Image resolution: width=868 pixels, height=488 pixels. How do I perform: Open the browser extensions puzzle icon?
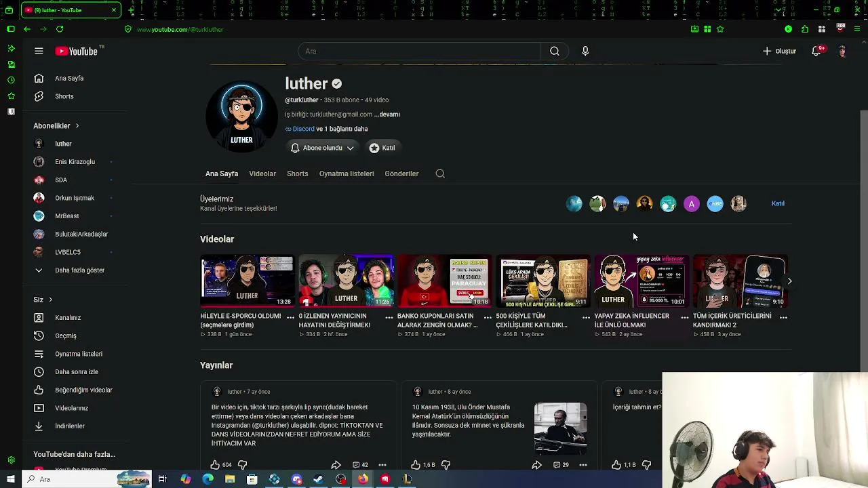pos(805,29)
